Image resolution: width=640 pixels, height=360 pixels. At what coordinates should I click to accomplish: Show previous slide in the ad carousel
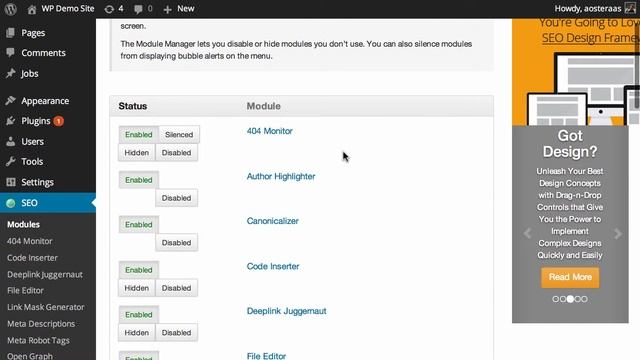point(527,233)
